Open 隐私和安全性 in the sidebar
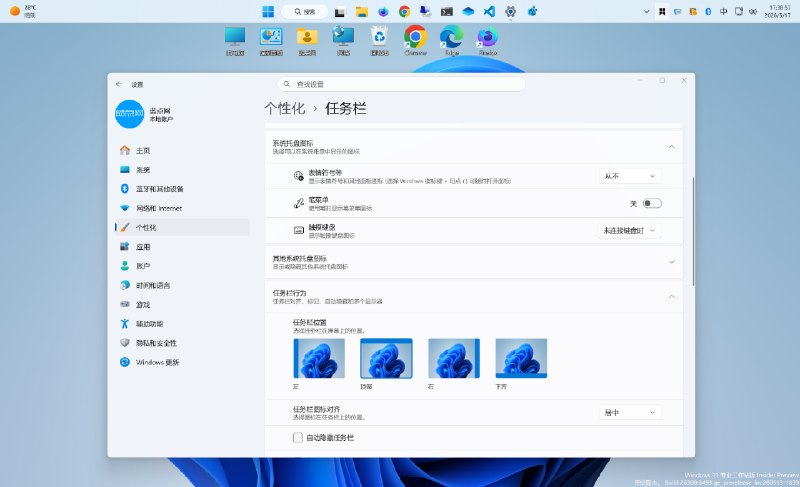The width and height of the screenshot is (800, 487). point(182,343)
